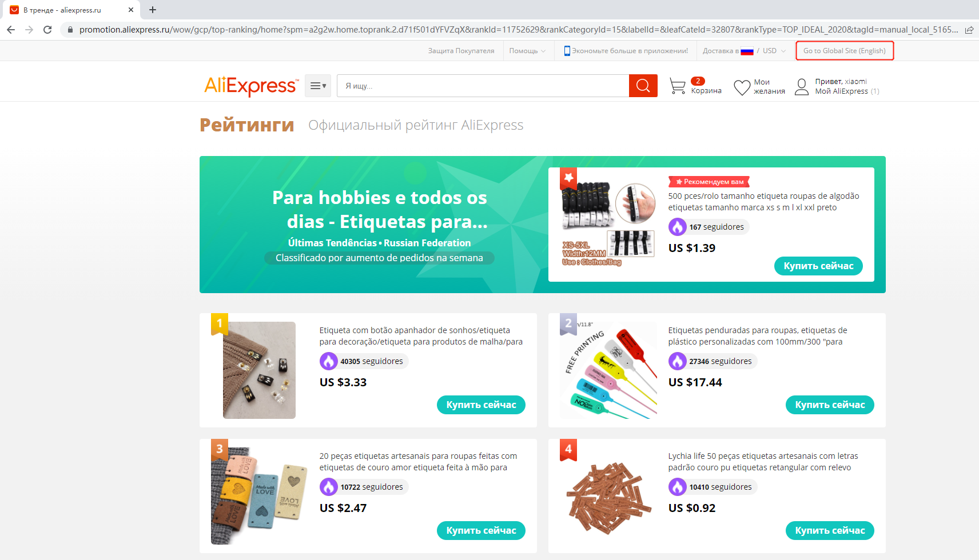Select the Защита Покупателя menu item

tap(461, 51)
